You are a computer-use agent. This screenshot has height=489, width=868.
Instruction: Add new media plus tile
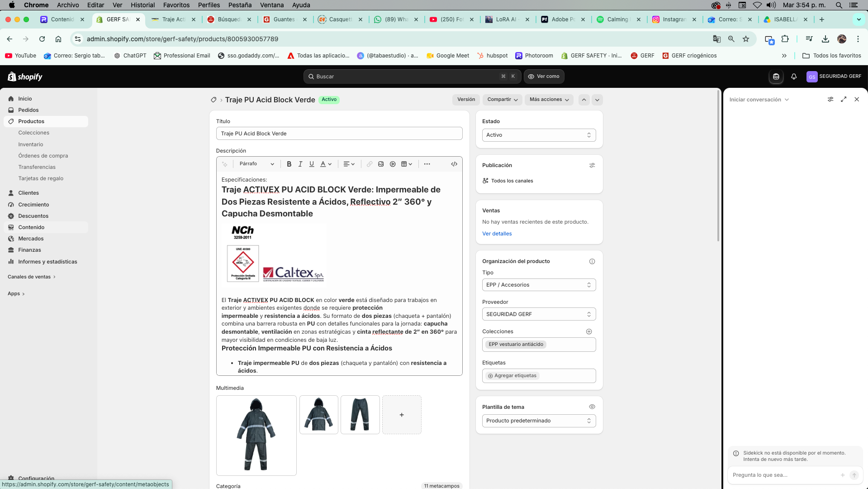(x=402, y=415)
